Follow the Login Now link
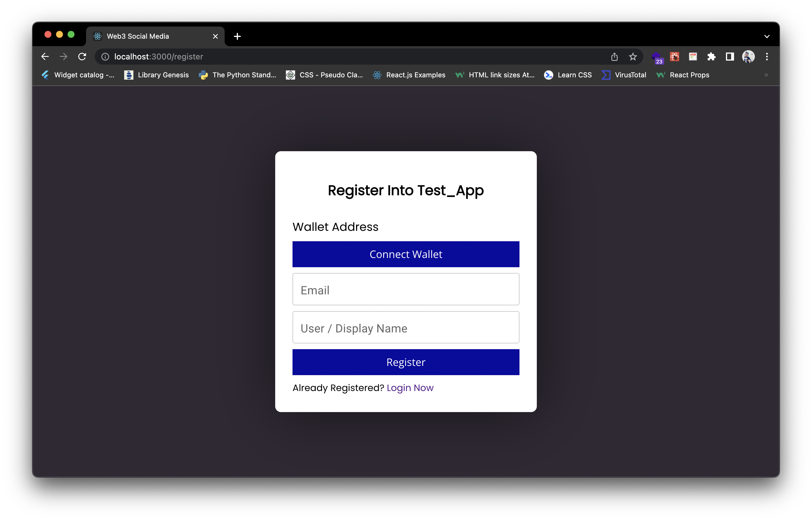 click(x=410, y=388)
